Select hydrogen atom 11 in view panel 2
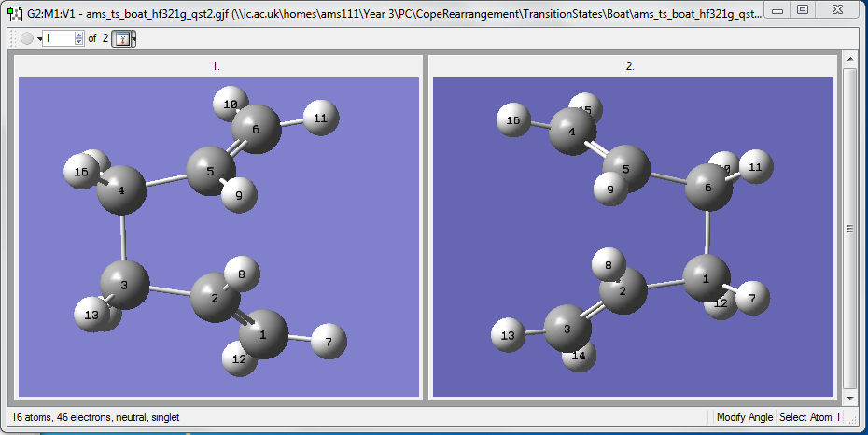Screen dimensions: 868x435 click(756, 166)
